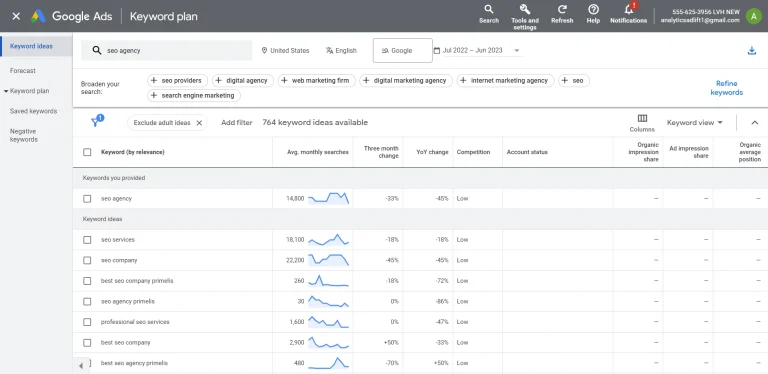Sort by Organic impression share column
768x374 pixels.
643,152
